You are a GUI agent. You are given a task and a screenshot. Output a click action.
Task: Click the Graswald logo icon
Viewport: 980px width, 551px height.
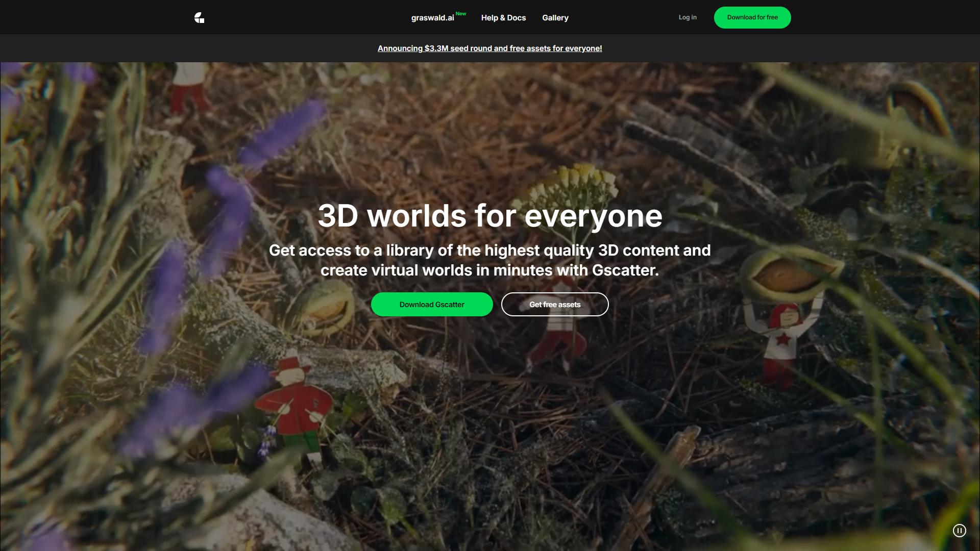point(200,18)
